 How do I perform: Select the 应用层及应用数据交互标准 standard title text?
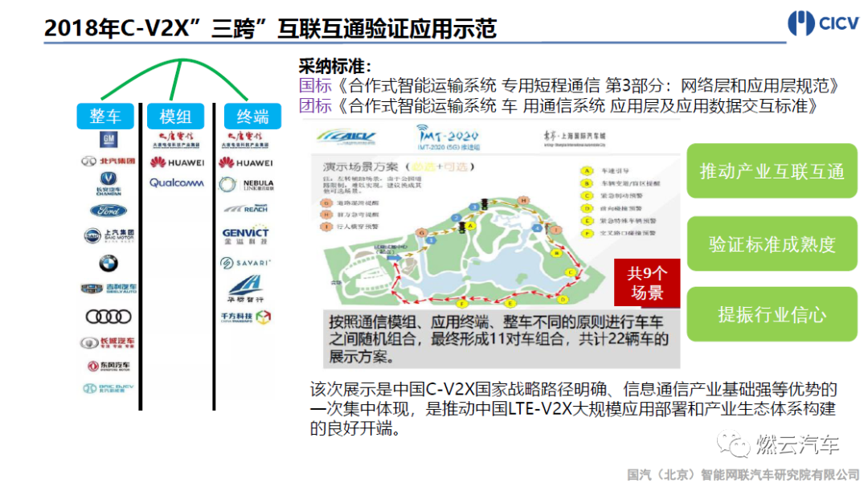(709, 105)
